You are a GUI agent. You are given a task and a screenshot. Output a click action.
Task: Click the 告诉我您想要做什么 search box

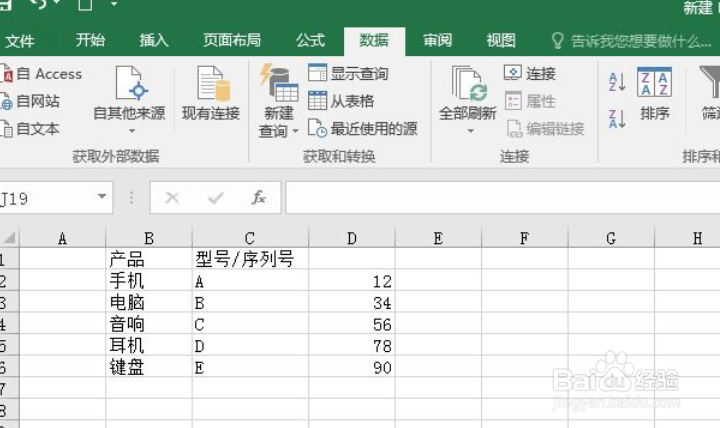click(x=631, y=41)
